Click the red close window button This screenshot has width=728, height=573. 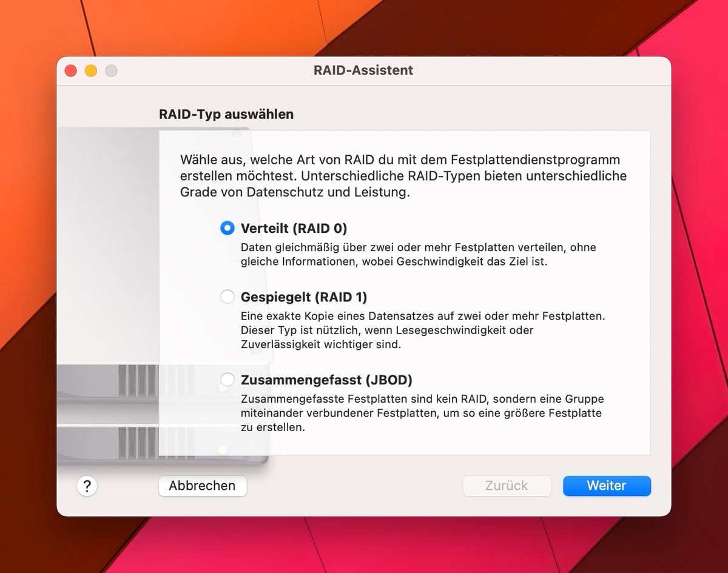pyautogui.click(x=71, y=70)
